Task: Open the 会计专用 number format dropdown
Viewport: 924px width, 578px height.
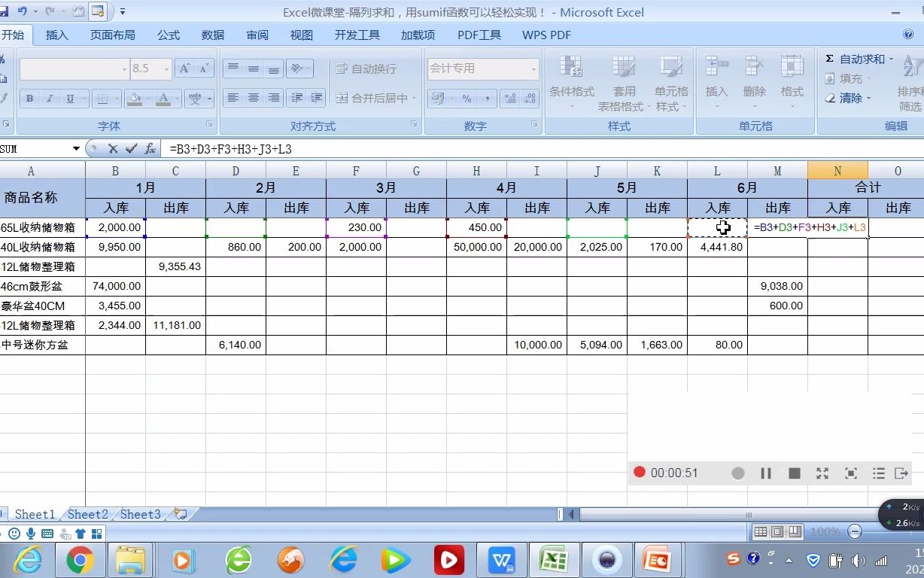Action: tap(533, 68)
